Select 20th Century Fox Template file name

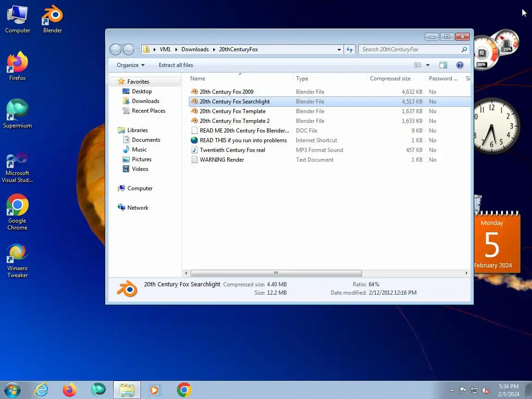tap(233, 111)
